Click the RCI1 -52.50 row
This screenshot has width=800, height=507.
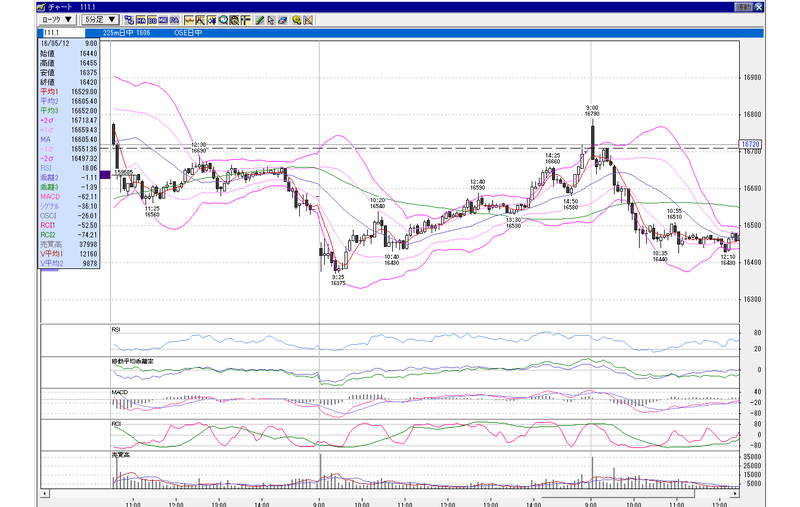pos(69,225)
